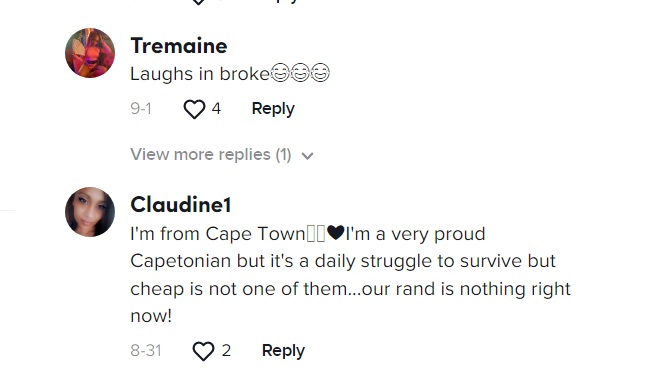Click the like count 4 on Tremaine's comment
Screen dimensions: 664x380
(216, 108)
